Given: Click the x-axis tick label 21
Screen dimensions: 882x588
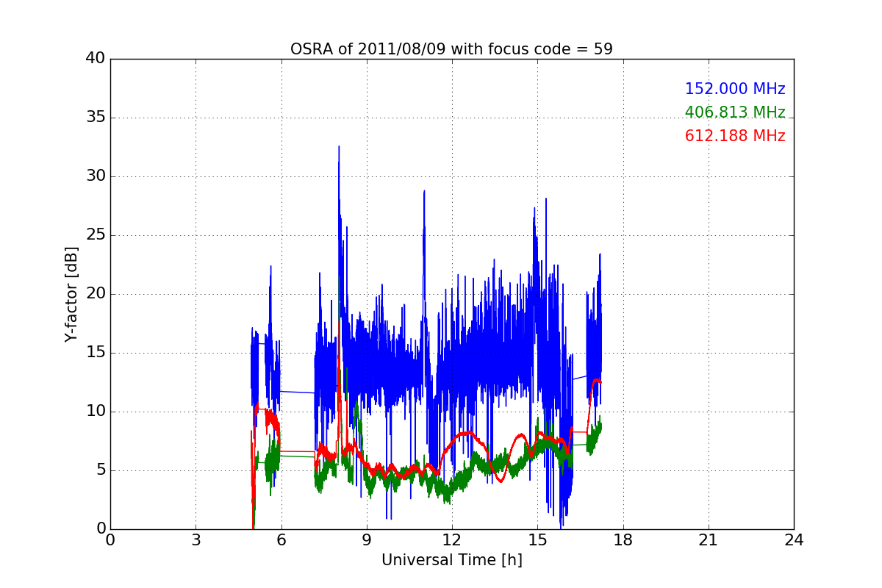Looking at the screenshot, I should pos(708,540).
